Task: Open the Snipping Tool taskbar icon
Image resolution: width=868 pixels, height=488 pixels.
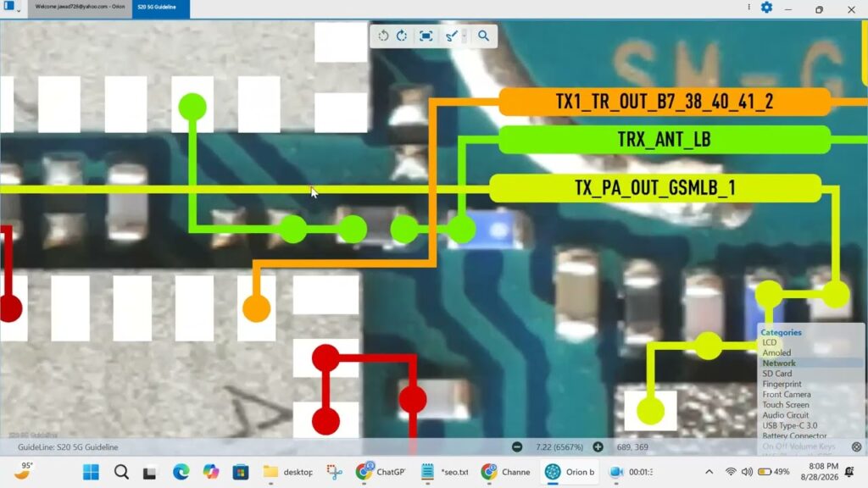Action: (x=334, y=472)
